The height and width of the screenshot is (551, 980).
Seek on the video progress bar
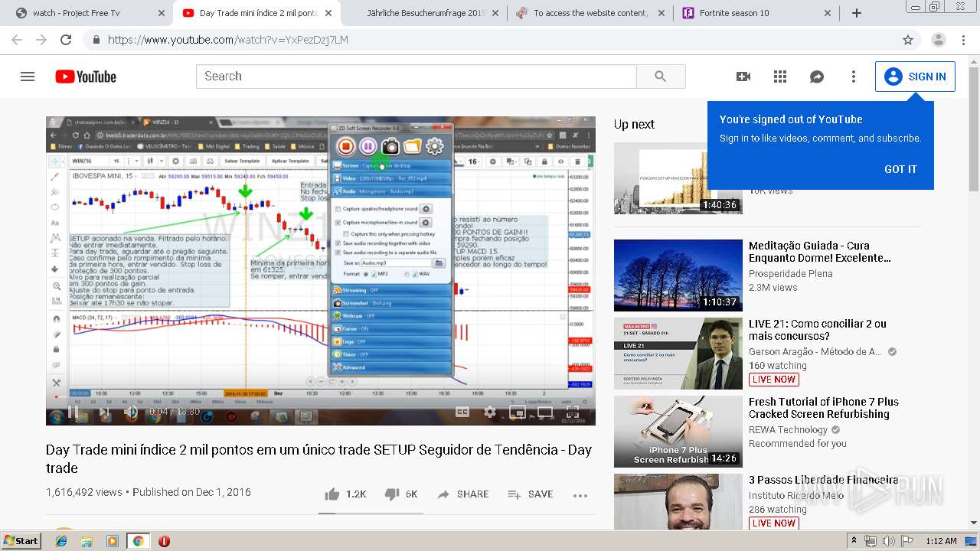(x=321, y=398)
